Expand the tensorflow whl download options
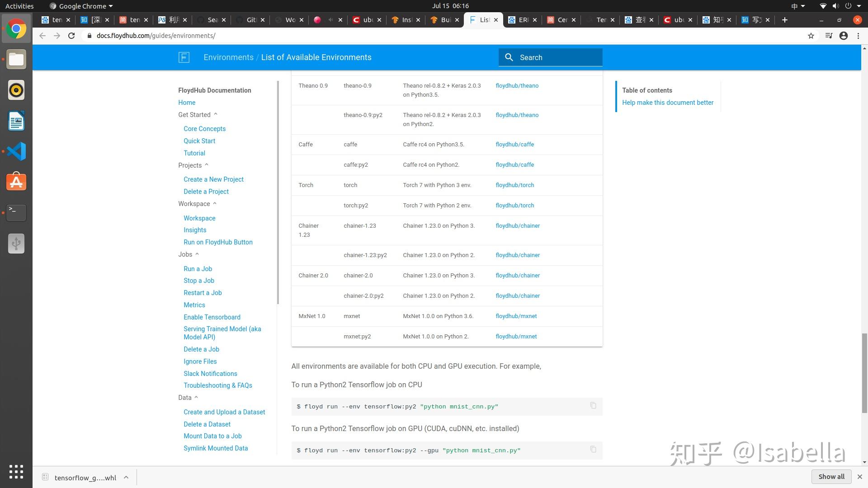 tap(126, 477)
